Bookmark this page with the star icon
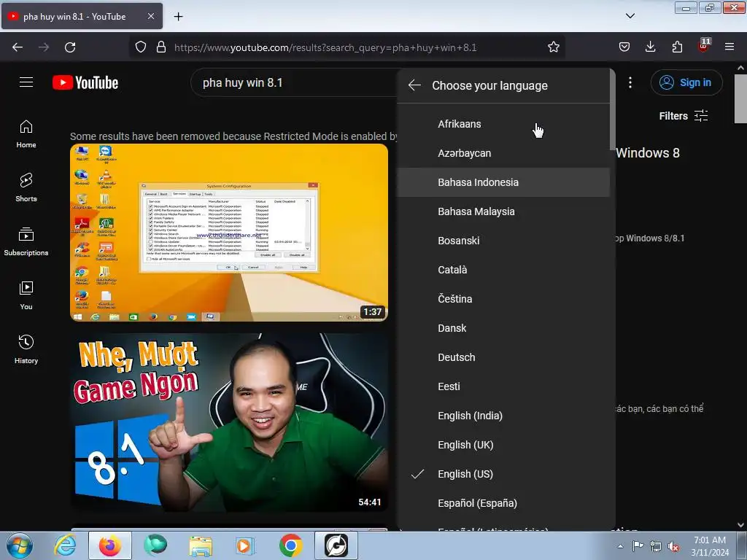The width and height of the screenshot is (747, 560). tap(553, 47)
